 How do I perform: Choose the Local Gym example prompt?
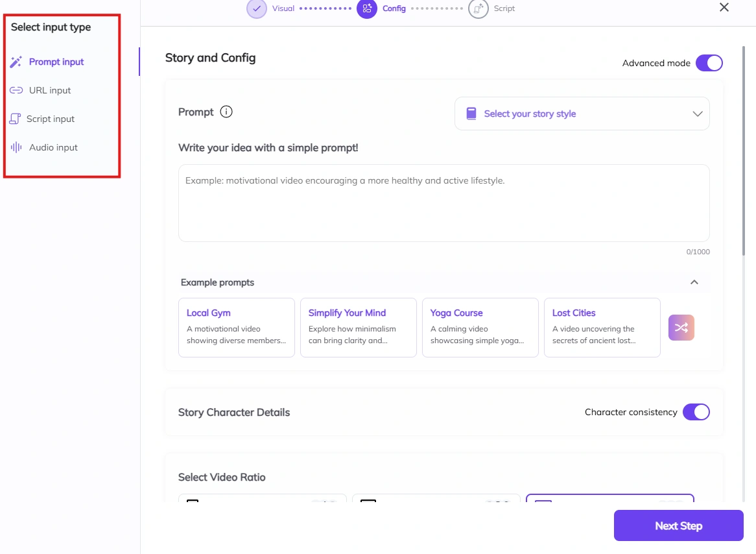[x=236, y=328]
